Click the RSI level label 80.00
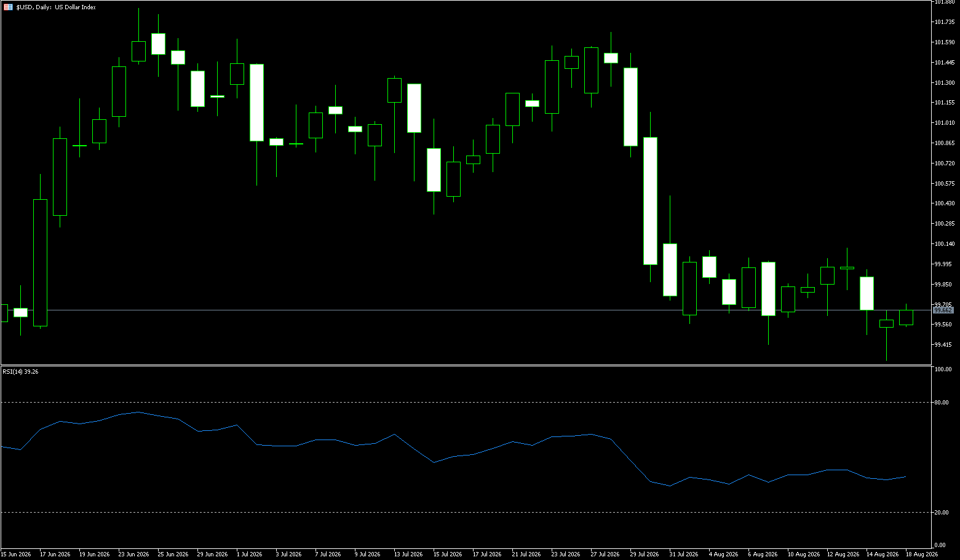The height and width of the screenshot is (560, 960). pos(941,403)
